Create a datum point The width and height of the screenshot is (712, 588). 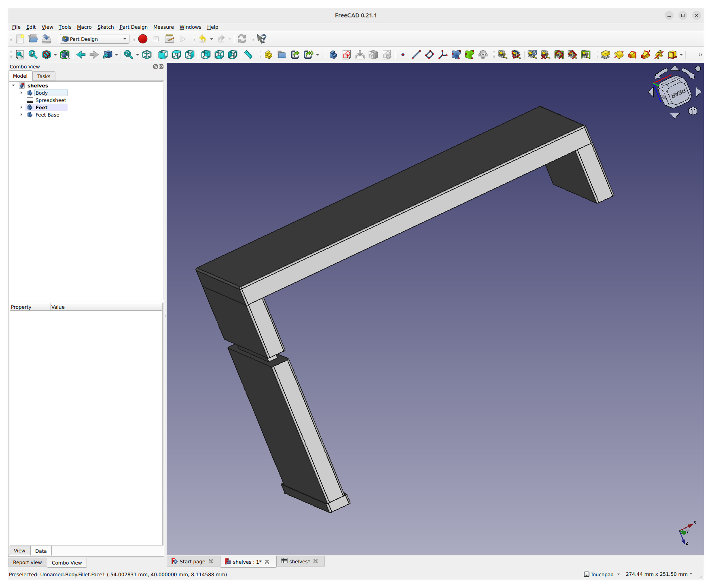point(403,55)
